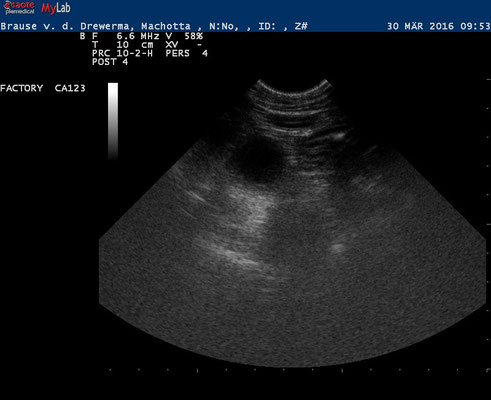The width and height of the screenshot is (491, 400).
Task: Click the 'B' mode indicator
Action: [83, 36]
